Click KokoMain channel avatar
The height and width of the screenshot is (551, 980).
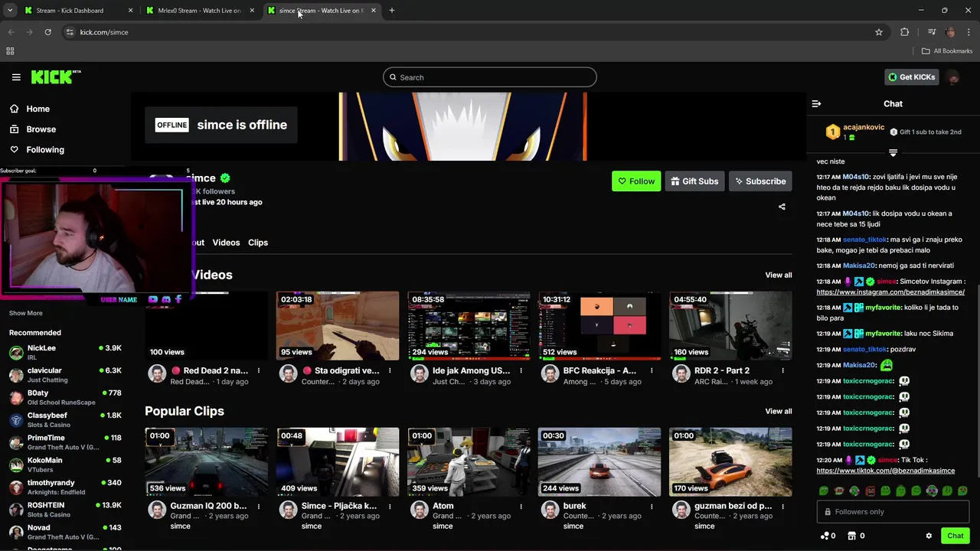click(x=16, y=465)
